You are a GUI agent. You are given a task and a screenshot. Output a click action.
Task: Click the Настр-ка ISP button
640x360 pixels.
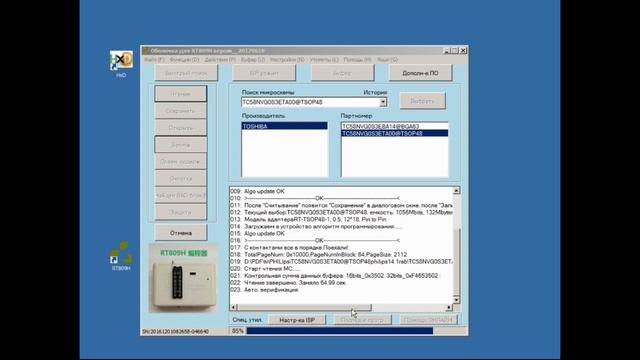coord(297,320)
